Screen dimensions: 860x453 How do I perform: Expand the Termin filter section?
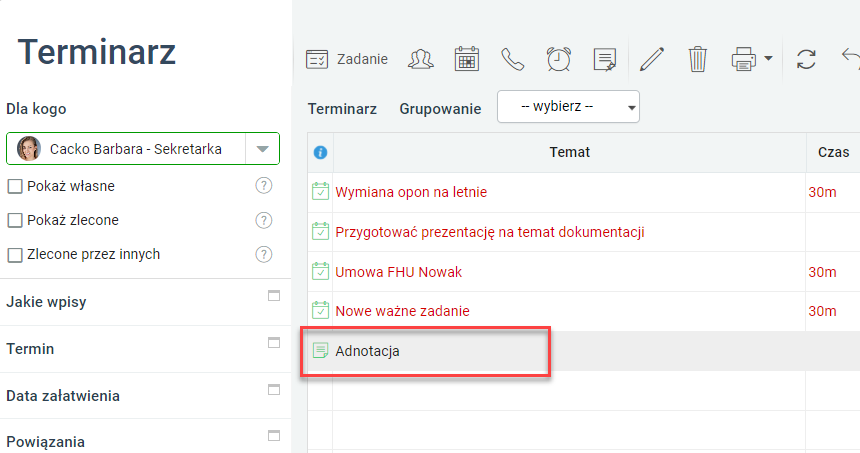click(x=274, y=343)
